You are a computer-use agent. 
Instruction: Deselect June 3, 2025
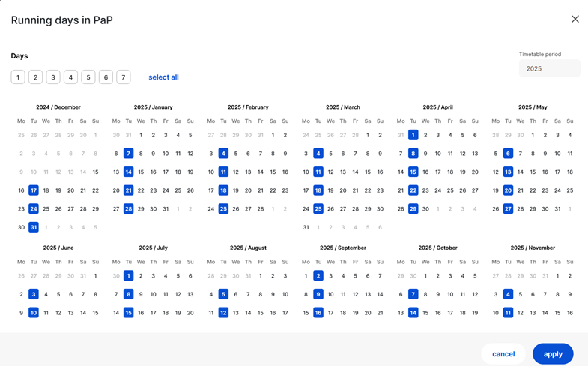34,294
